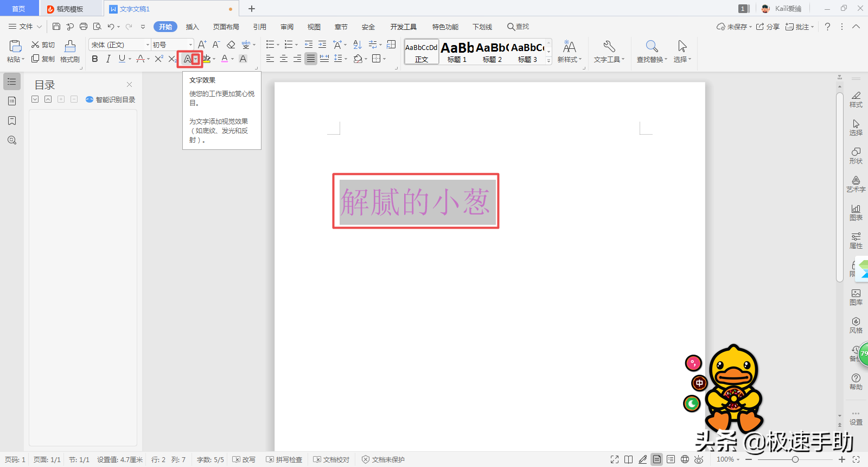This screenshot has width=868, height=467.
Task: Click the 智能识别目录 link
Action: pyautogui.click(x=111, y=99)
